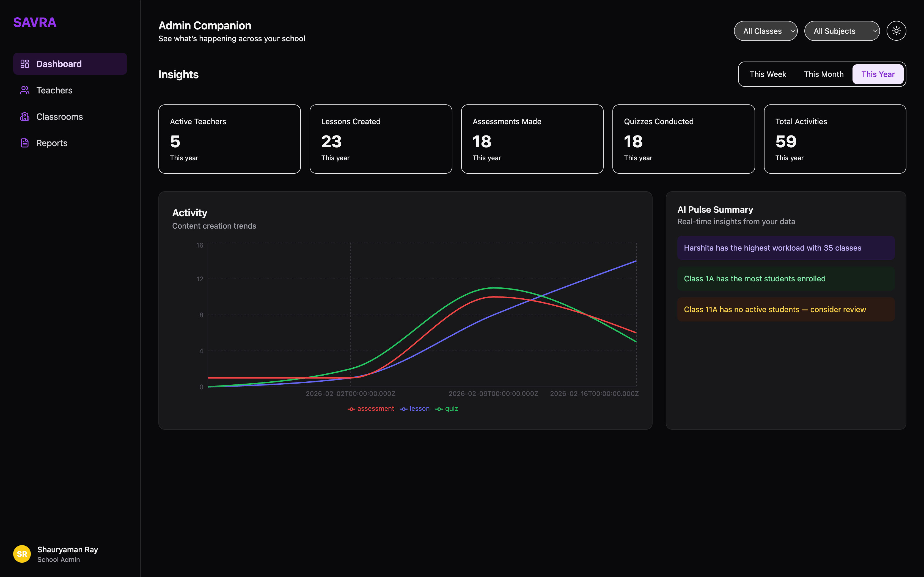Image resolution: width=924 pixels, height=577 pixels.
Task: Open the All Classes dropdown
Action: (765, 31)
